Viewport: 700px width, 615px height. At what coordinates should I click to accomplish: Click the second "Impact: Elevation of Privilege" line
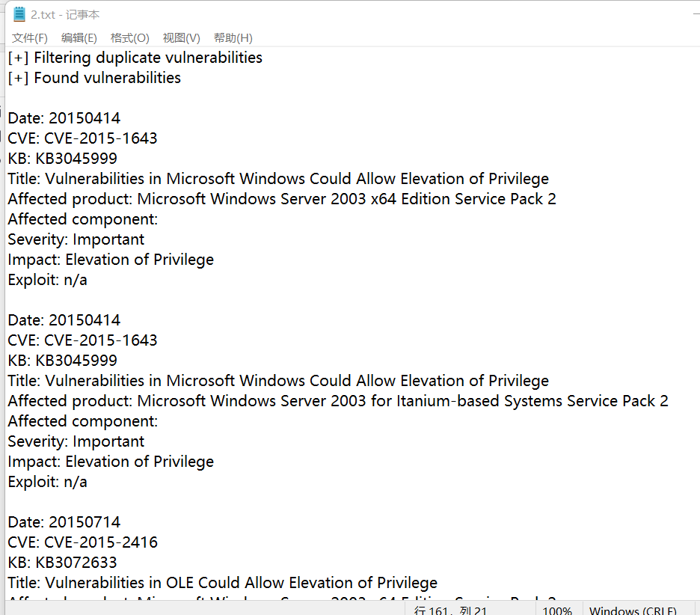click(111, 462)
